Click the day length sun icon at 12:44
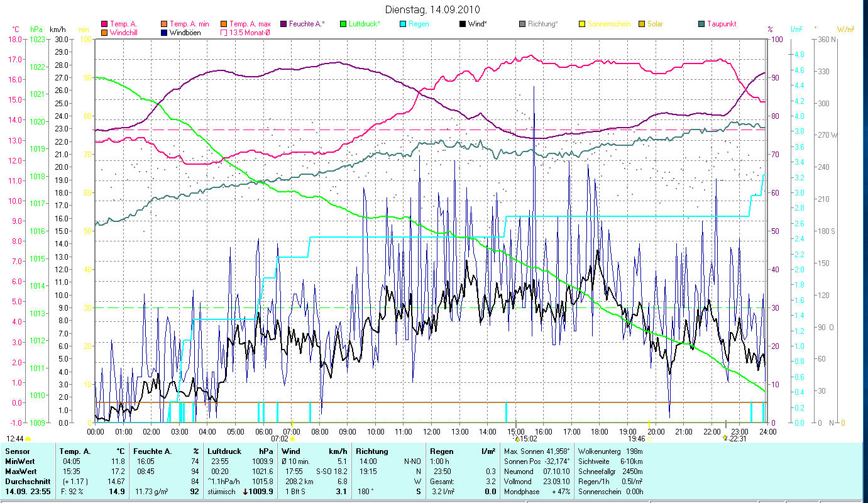This screenshot has width=868, height=503. pyautogui.click(x=28, y=438)
